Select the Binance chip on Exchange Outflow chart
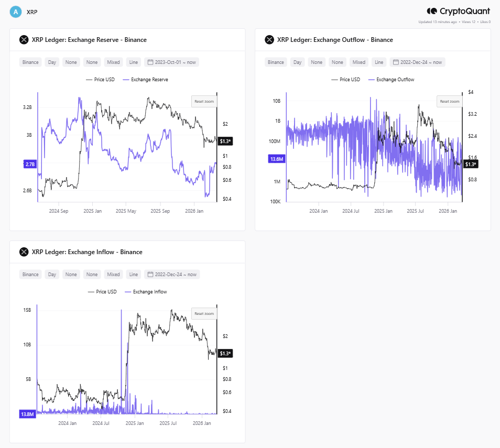 tap(275, 62)
